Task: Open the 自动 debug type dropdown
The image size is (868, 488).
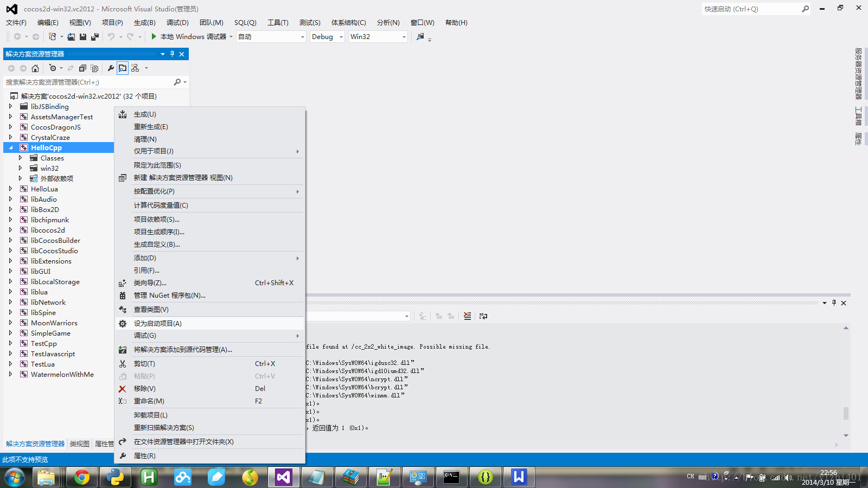Action: (x=302, y=37)
